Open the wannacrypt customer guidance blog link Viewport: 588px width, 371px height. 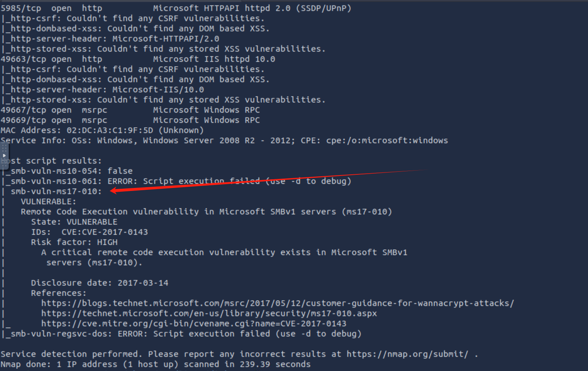tap(277, 303)
